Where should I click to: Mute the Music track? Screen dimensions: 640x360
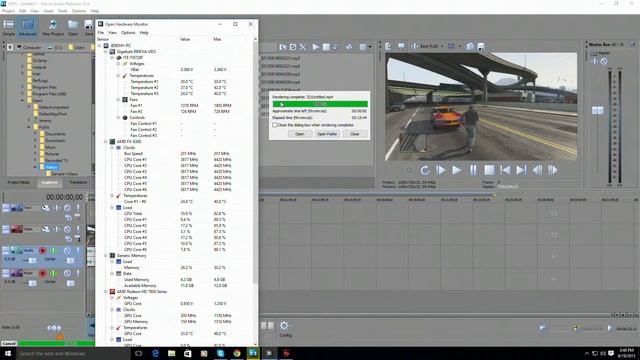point(67,273)
